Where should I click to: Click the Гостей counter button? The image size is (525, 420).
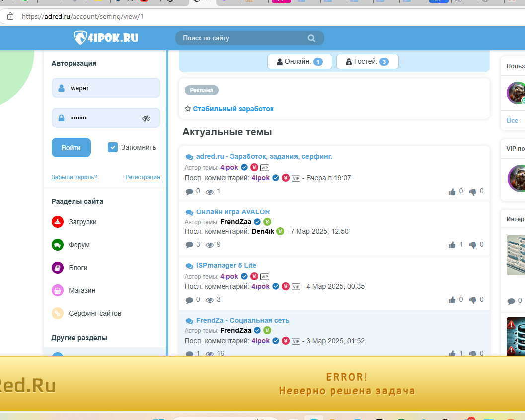(367, 62)
